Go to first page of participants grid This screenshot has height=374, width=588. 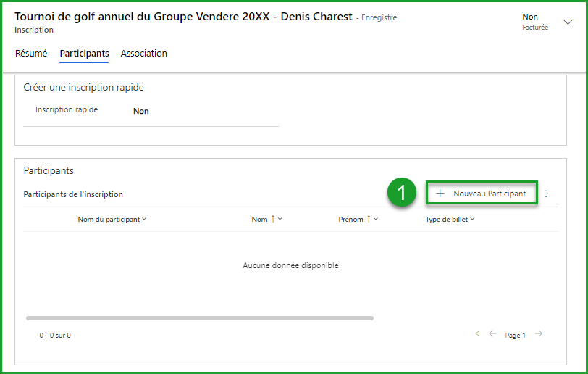476,334
